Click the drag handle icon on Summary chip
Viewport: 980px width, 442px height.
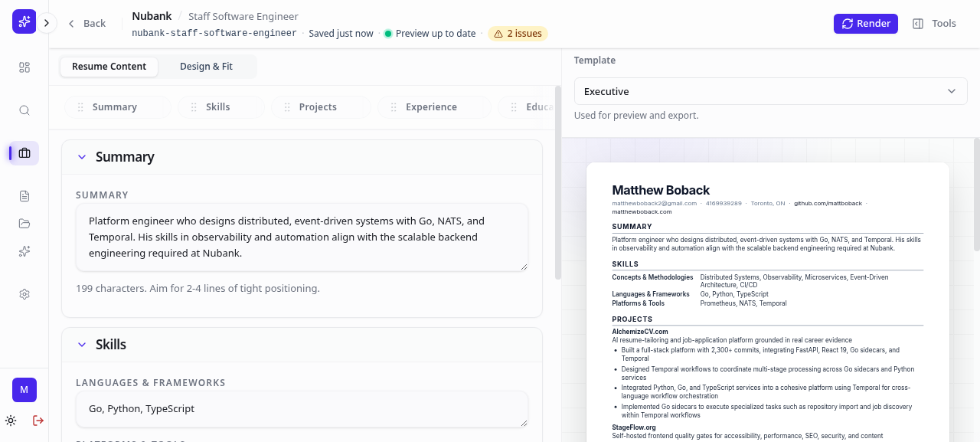(x=80, y=107)
